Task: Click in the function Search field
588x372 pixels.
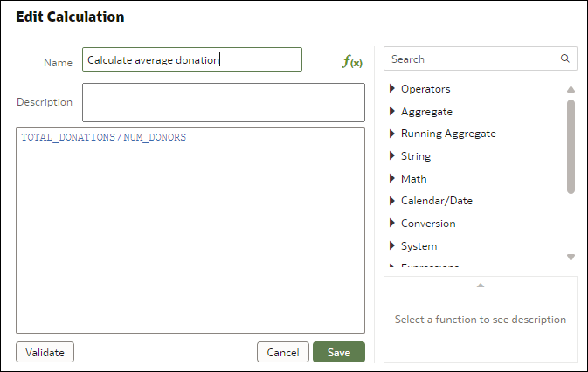Action: click(473, 59)
